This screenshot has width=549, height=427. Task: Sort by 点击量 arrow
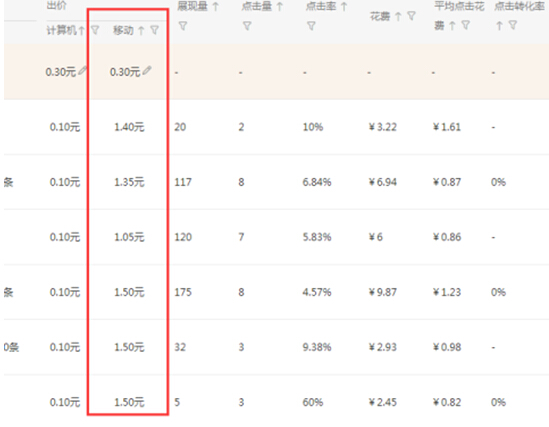point(279,6)
